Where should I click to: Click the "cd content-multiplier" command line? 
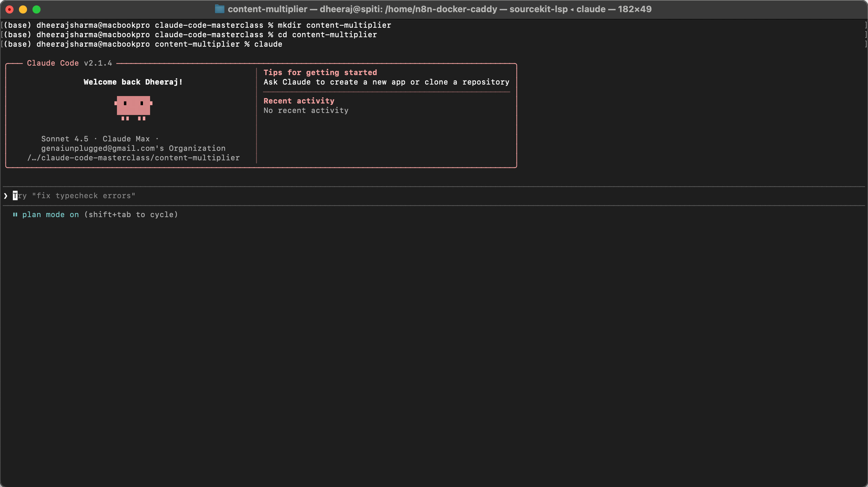[327, 34]
